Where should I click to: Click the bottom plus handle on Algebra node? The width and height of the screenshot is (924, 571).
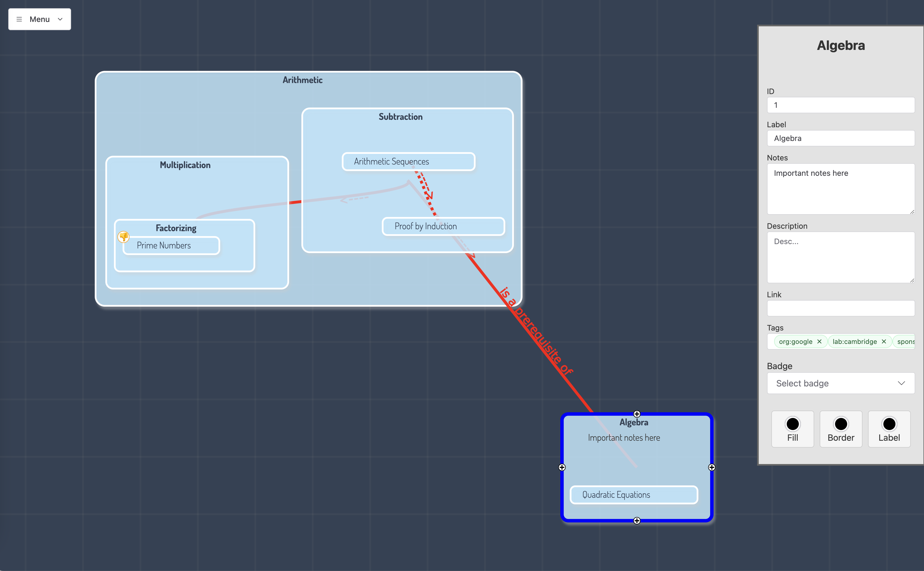click(x=637, y=521)
